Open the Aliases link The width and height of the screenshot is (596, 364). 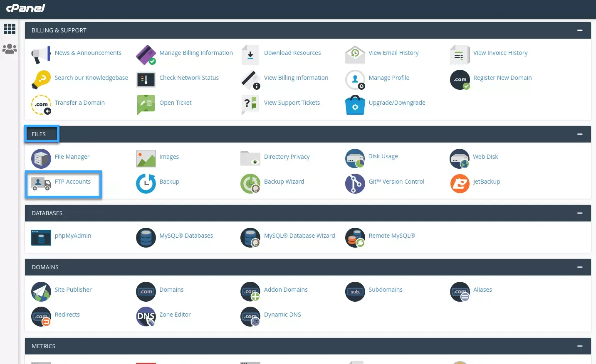pyautogui.click(x=482, y=290)
